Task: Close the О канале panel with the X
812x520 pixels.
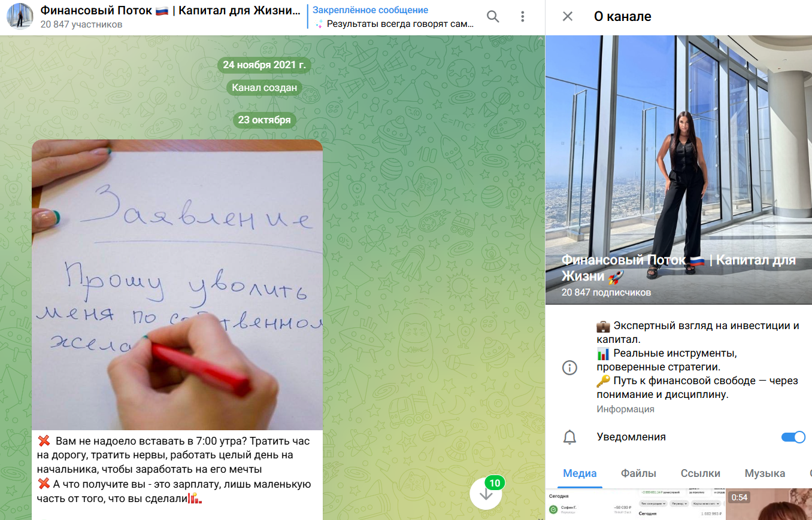Action: (x=566, y=16)
